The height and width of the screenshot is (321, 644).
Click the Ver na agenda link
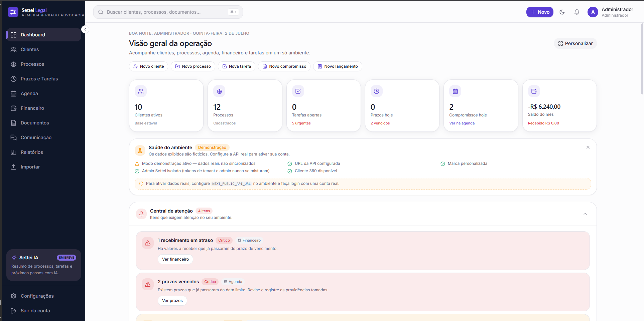[x=462, y=123]
